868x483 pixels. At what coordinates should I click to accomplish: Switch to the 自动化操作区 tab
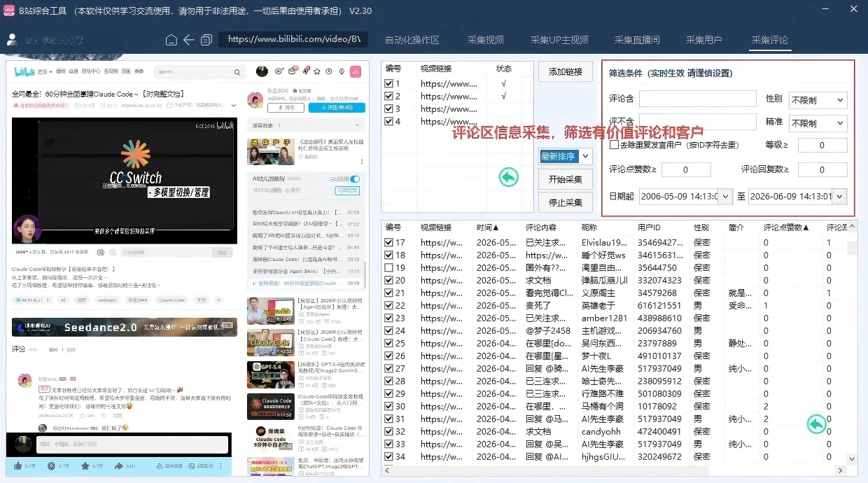click(x=412, y=40)
